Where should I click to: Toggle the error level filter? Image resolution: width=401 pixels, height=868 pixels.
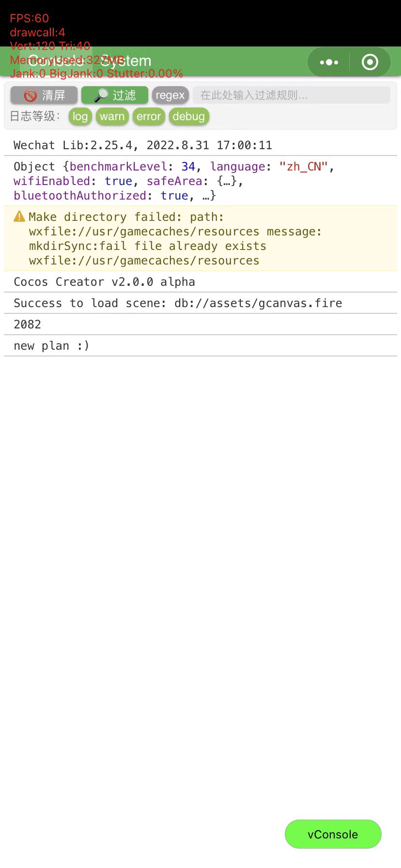(x=149, y=117)
